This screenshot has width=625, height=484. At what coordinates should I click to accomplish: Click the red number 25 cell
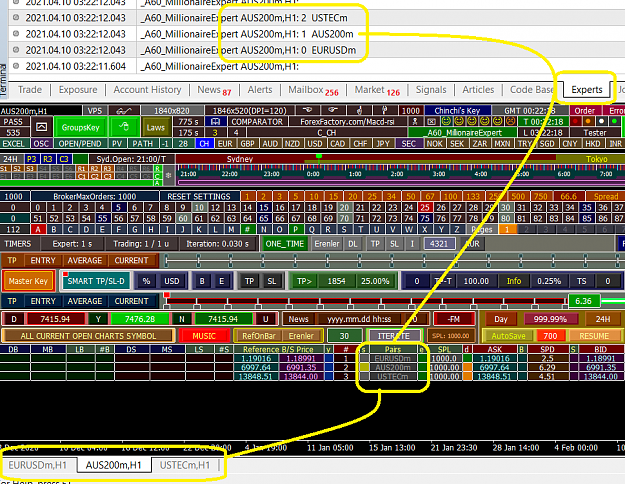(425, 207)
